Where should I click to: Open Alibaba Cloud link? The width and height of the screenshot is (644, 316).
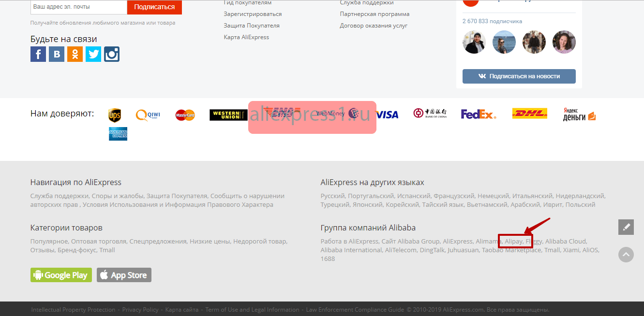pos(566,241)
